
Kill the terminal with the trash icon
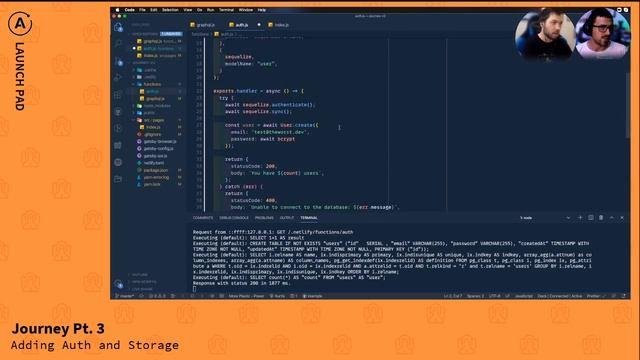(x=601, y=218)
